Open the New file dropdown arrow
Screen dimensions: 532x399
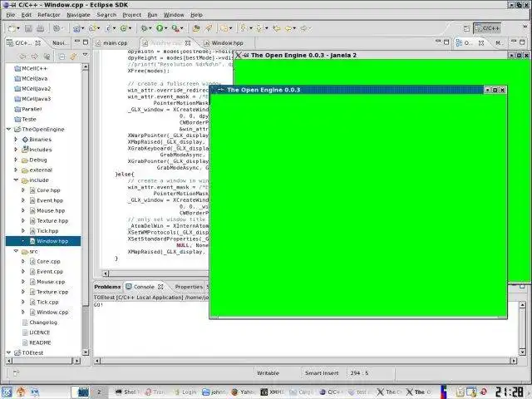18,28
